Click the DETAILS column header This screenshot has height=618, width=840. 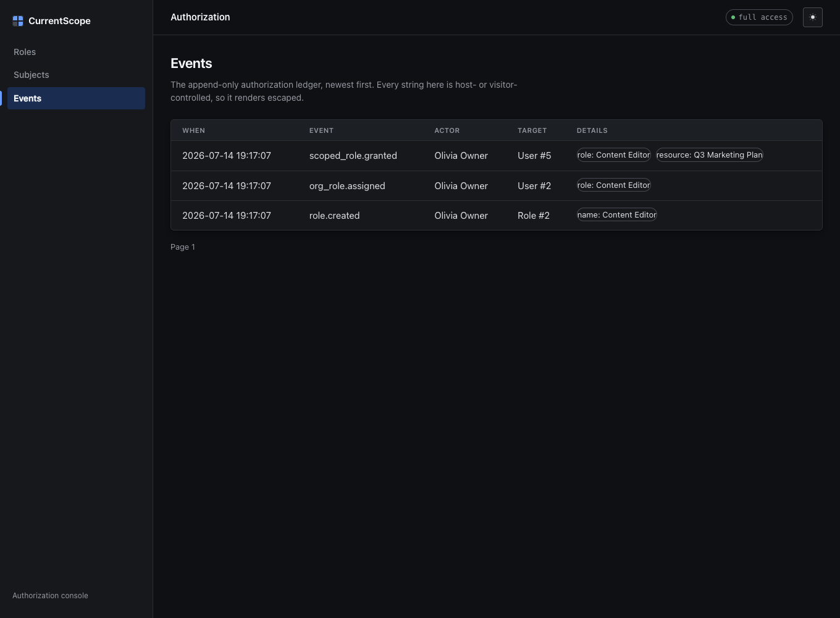pyautogui.click(x=592, y=130)
